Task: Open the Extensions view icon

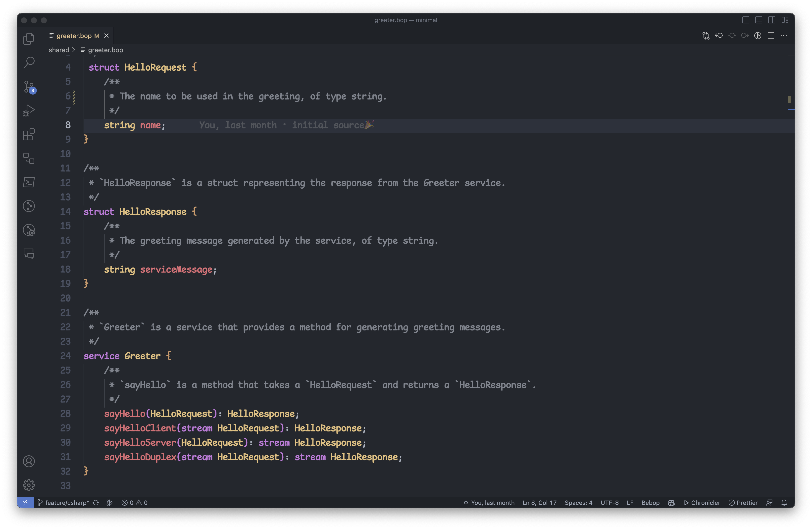Action: point(29,134)
